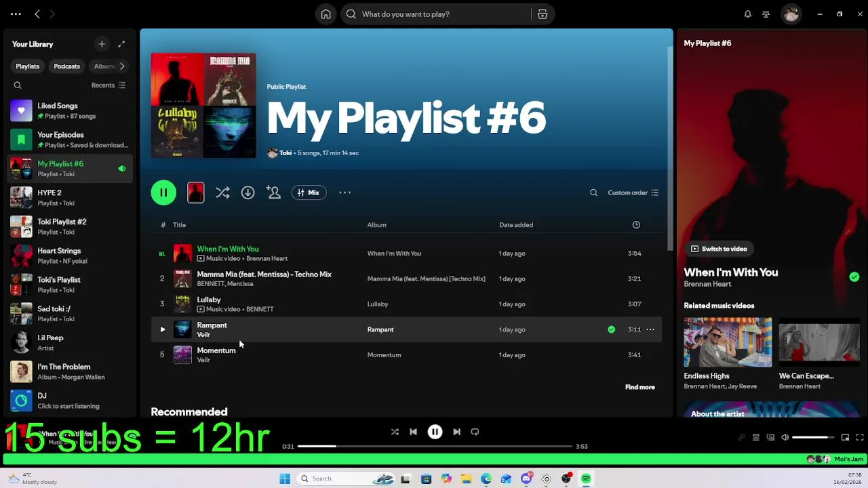This screenshot has width=868, height=488.
Task: Toggle Rampant saved green checkmark
Action: (611, 329)
